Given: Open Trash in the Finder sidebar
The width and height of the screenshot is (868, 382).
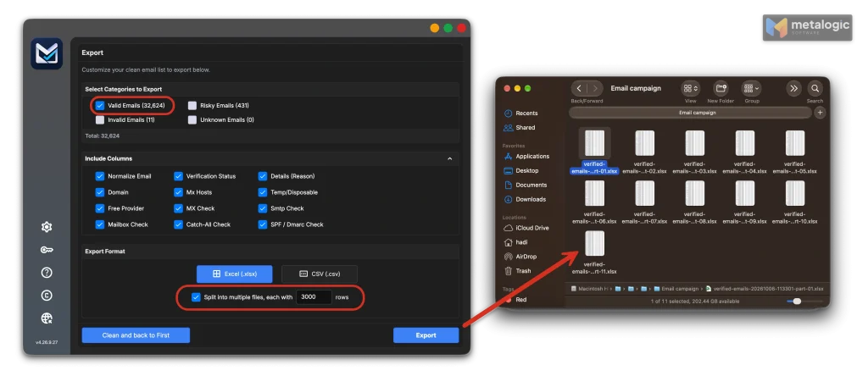Looking at the screenshot, I should 518,271.
